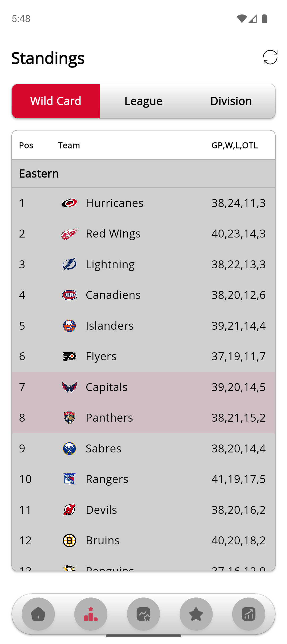Select the Home icon in bottom navigation

pyautogui.click(x=38, y=614)
